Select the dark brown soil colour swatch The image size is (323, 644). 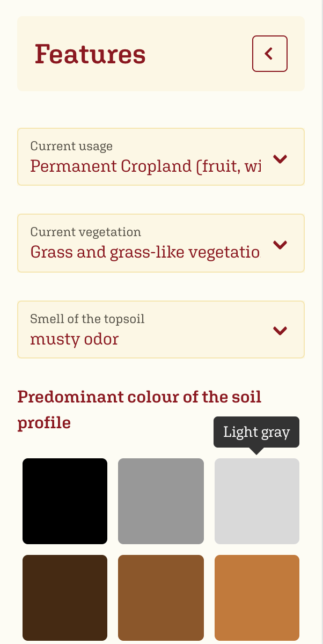tap(64, 597)
